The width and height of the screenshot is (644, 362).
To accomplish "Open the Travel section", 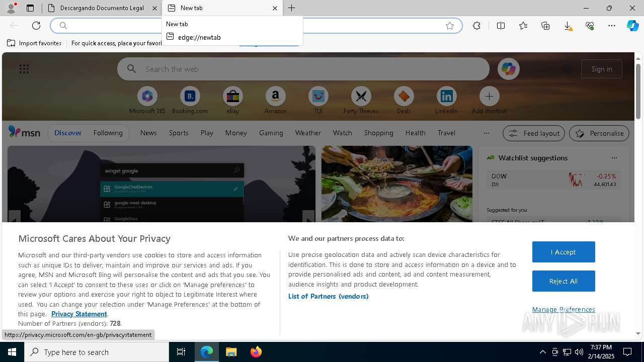I will [x=446, y=133].
